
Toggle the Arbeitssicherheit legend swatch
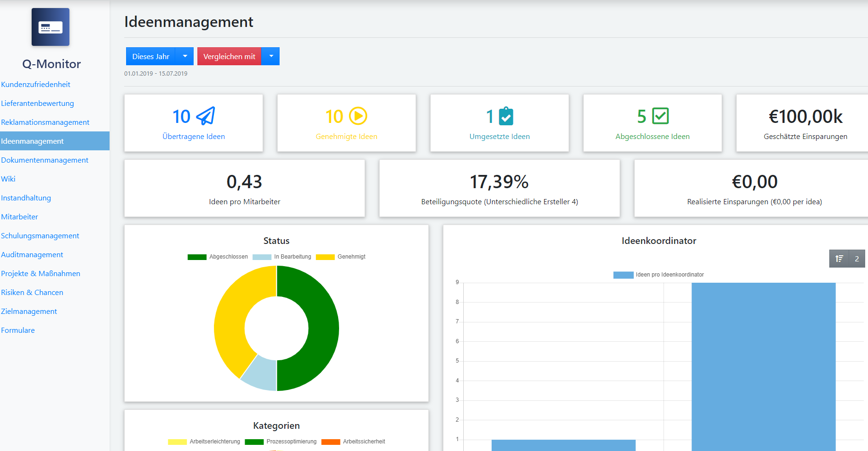(331, 442)
